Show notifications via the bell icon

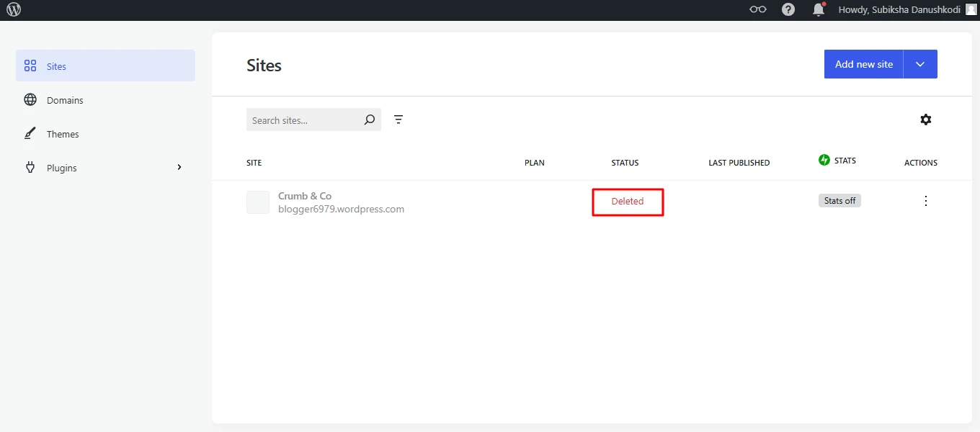point(818,10)
